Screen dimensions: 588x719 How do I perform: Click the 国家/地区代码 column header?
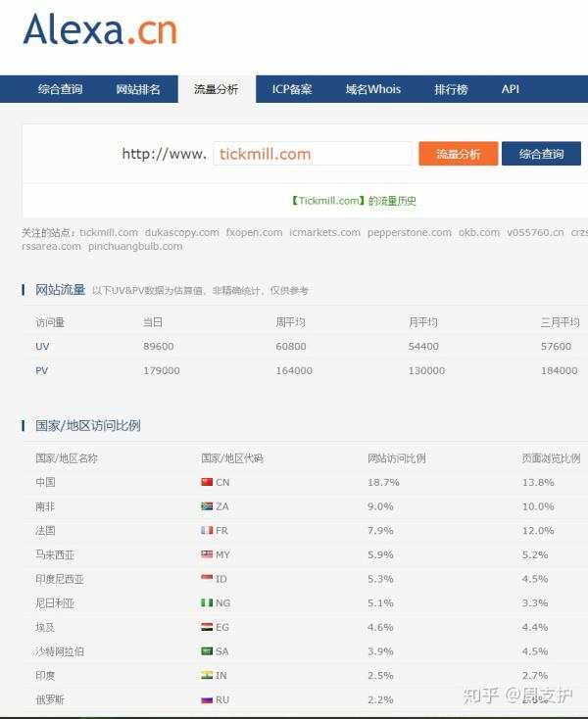point(232,458)
